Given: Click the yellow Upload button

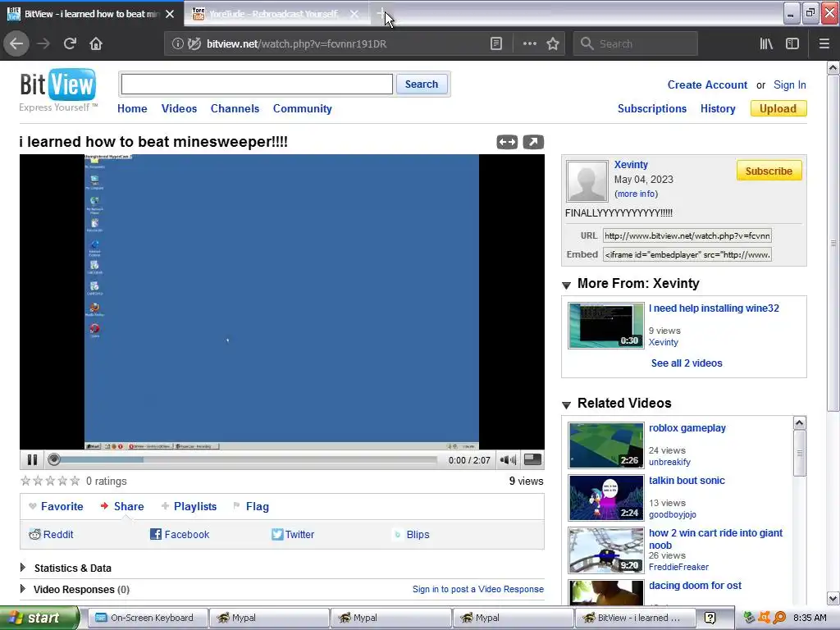Looking at the screenshot, I should coord(778,109).
